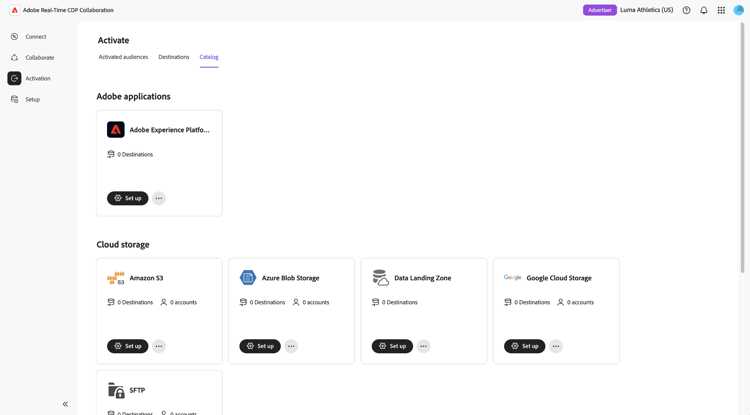Image resolution: width=750 pixels, height=415 pixels.
Task: Click the vertical page scrollbar
Action: (x=742, y=148)
